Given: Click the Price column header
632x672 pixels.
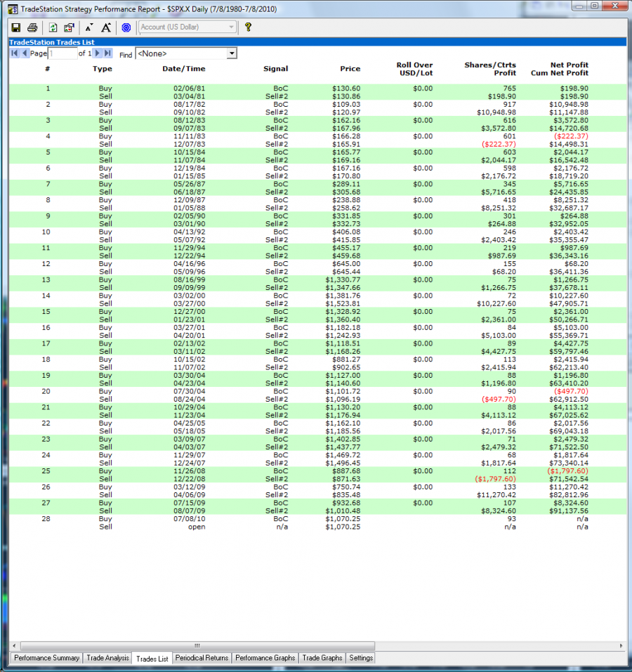Looking at the screenshot, I should [x=350, y=69].
